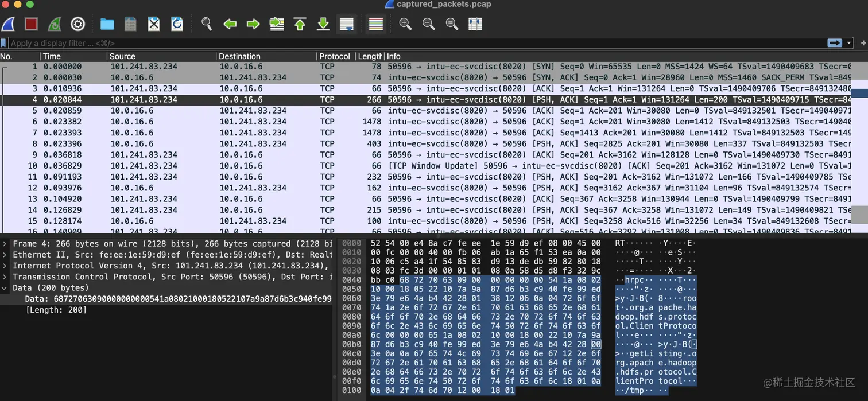Apply display filter arrow button
868x401 pixels.
834,43
